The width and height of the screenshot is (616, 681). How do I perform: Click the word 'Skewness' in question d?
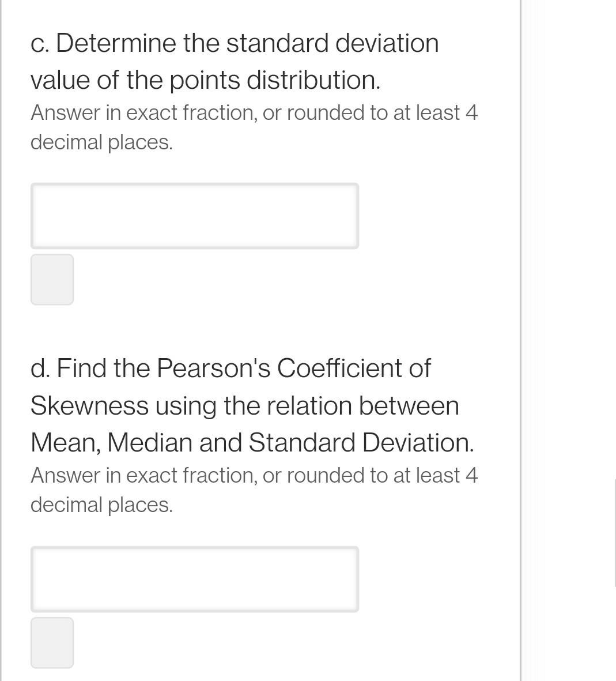(89, 405)
